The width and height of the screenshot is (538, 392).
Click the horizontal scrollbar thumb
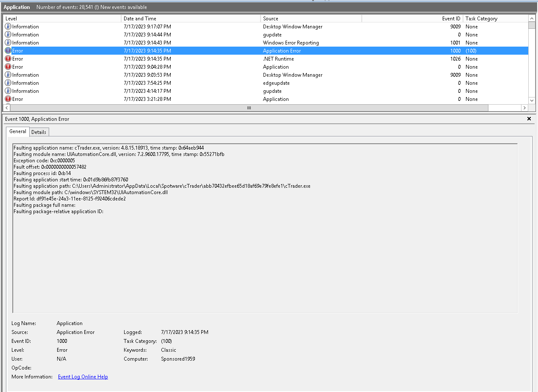point(249,108)
